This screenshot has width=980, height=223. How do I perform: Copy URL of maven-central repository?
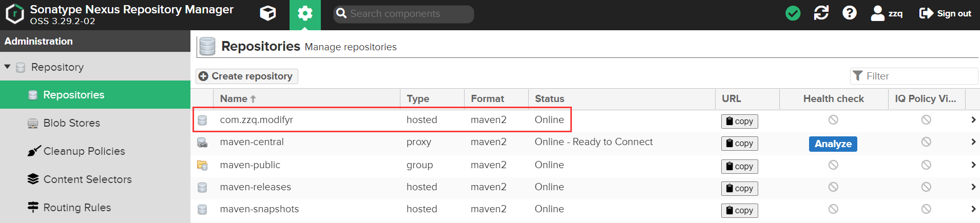point(740,144)
